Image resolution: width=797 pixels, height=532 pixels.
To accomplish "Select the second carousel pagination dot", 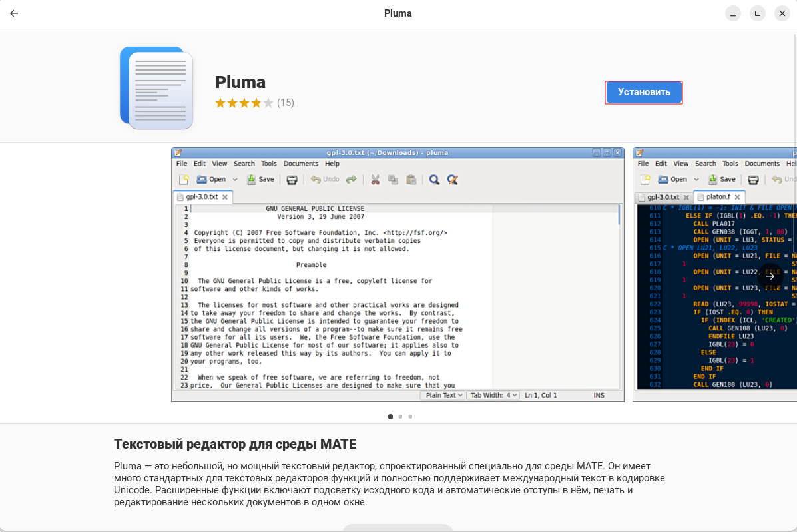I will tap(400, 417).
